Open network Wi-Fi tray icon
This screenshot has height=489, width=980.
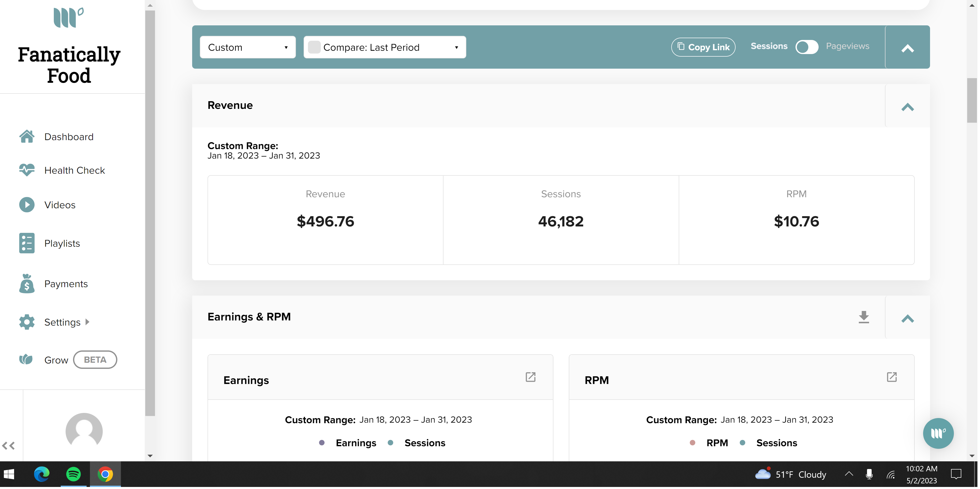(891, 475)
